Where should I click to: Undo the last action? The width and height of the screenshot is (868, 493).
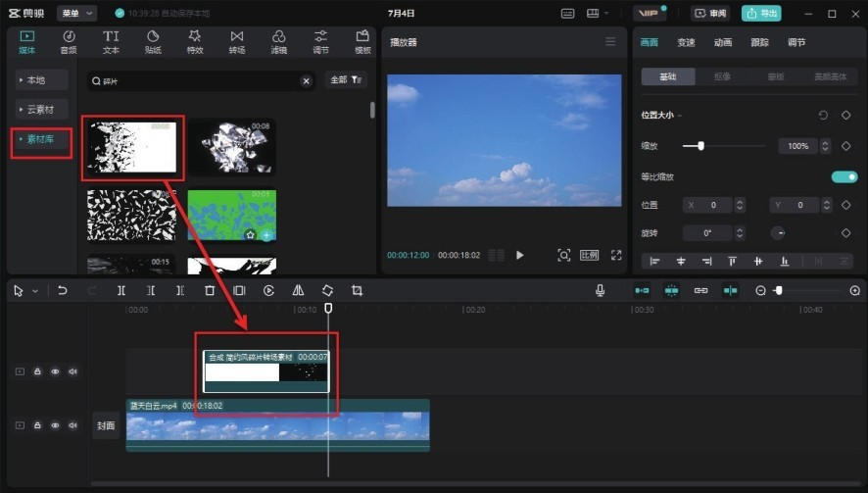point(63,290)
